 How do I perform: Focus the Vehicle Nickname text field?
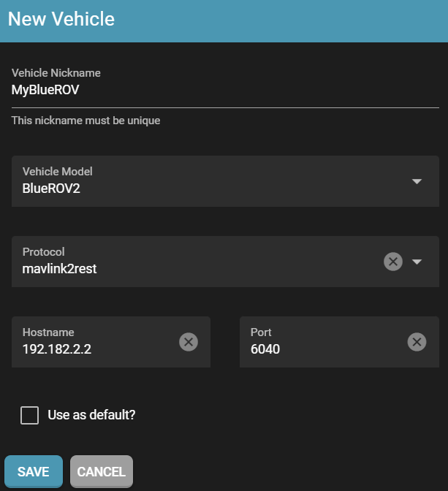pos(219,91)
